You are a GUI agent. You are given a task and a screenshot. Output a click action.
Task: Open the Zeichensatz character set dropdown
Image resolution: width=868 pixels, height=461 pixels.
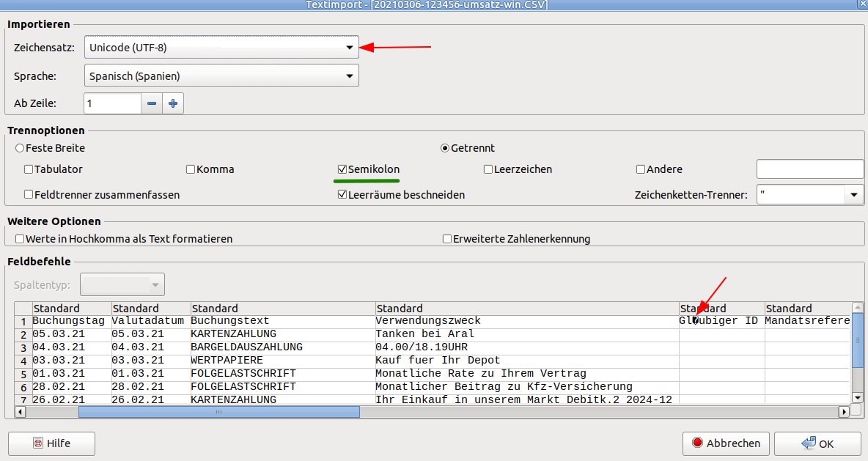[x=221, y=48]
